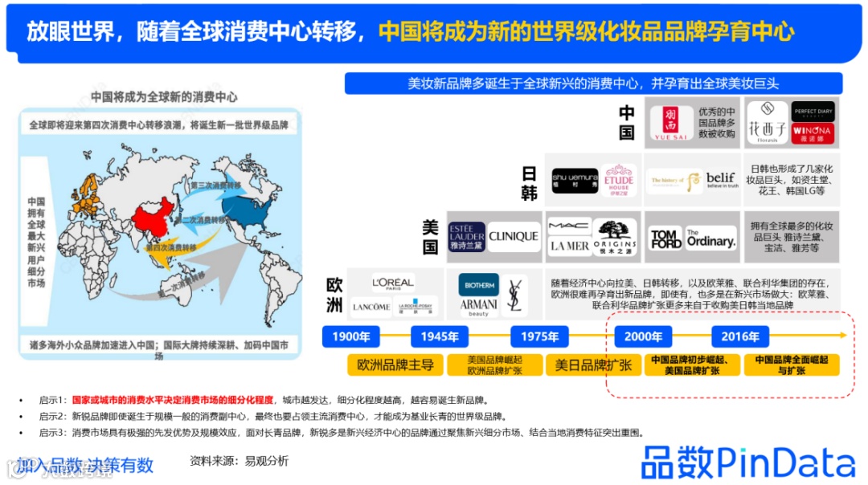The image size is (868, 485).
Task: Click the ARMANI beauty logo
Action: (478, 307)
